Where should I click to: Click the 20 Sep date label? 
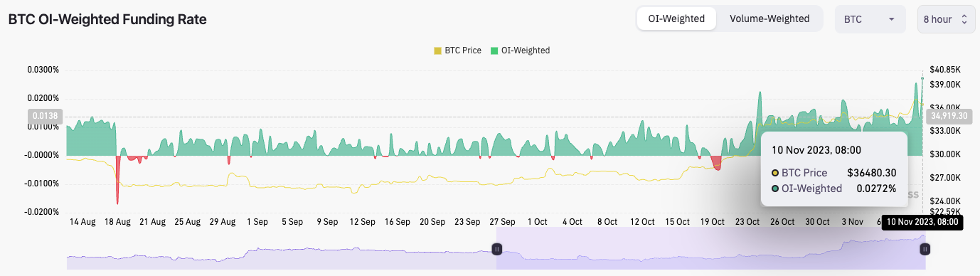pos(432,222)
